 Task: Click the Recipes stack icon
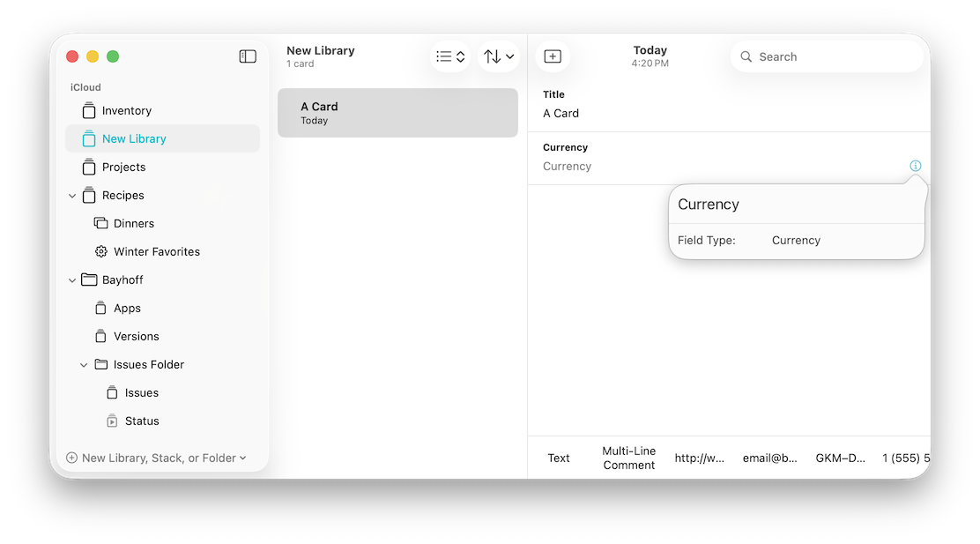pos(88,195)
